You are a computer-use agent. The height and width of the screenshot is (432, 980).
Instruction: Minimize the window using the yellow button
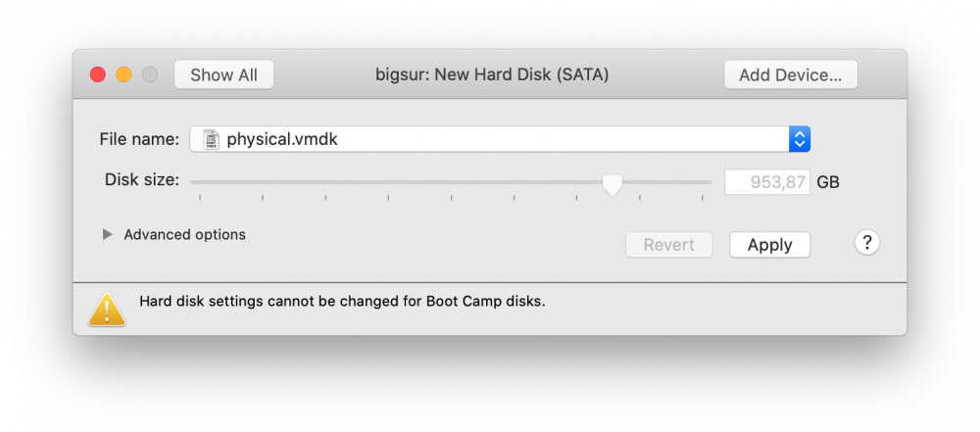click(123, 74)
